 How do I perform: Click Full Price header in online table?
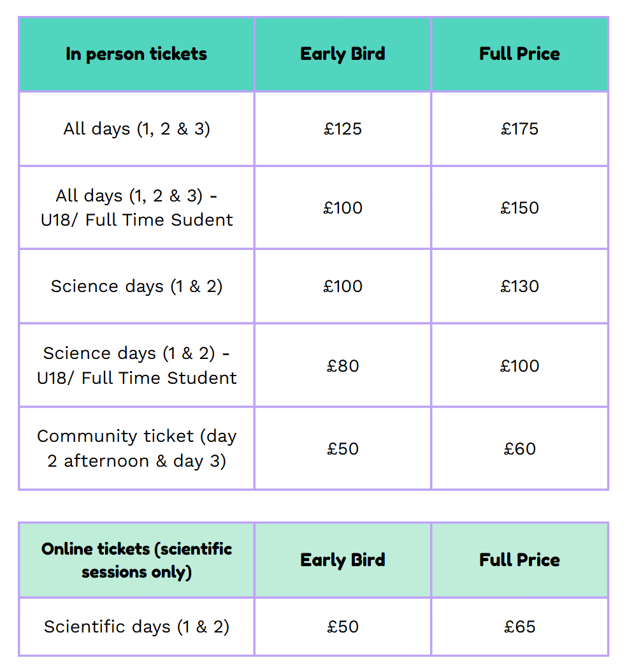(519, 560)
